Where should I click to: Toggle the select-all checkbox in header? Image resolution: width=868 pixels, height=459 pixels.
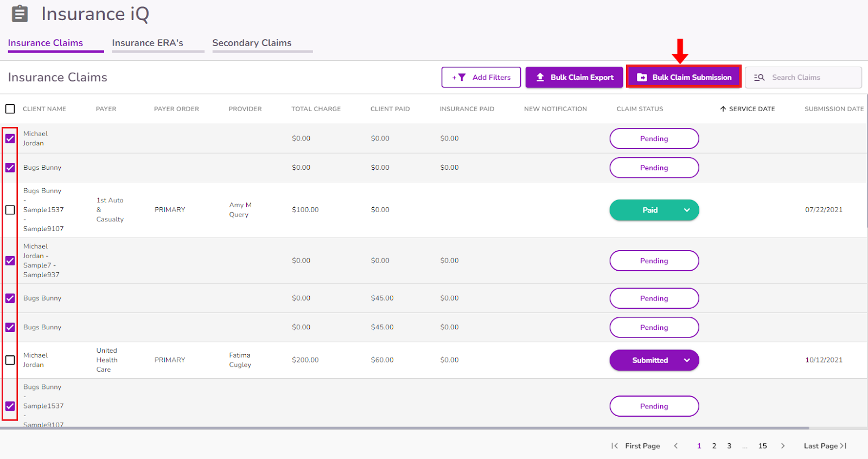[10, 109]
